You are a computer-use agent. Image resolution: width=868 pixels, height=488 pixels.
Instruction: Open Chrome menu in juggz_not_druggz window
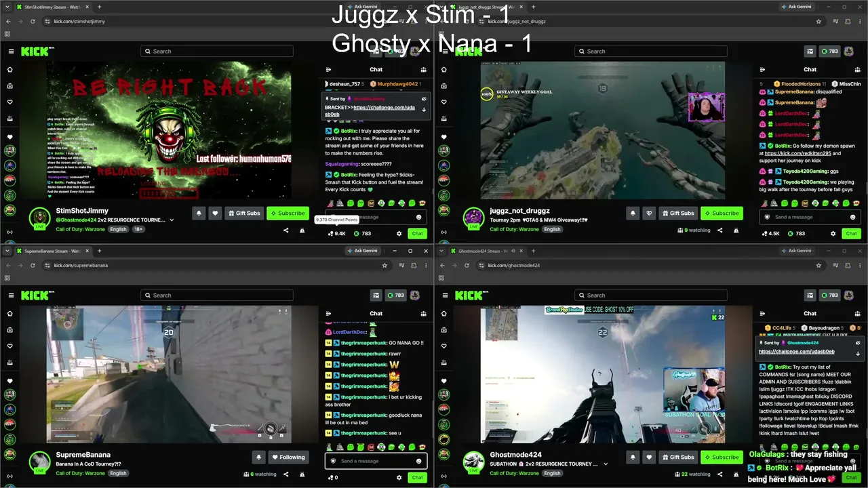point(860,21)
